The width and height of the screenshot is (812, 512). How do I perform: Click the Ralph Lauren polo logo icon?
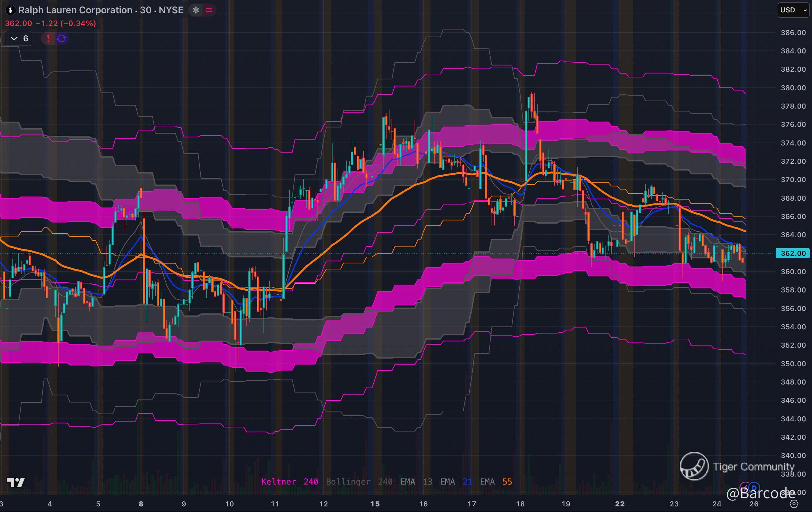click(x=10, y=10)
